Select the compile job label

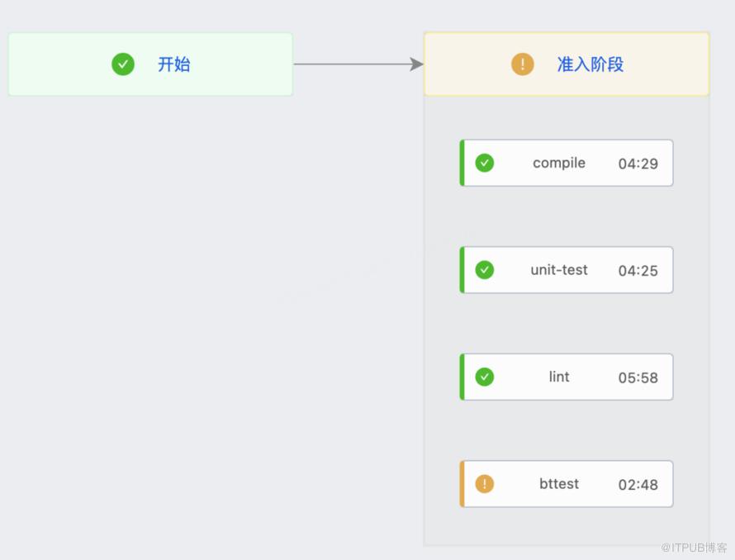559,163
